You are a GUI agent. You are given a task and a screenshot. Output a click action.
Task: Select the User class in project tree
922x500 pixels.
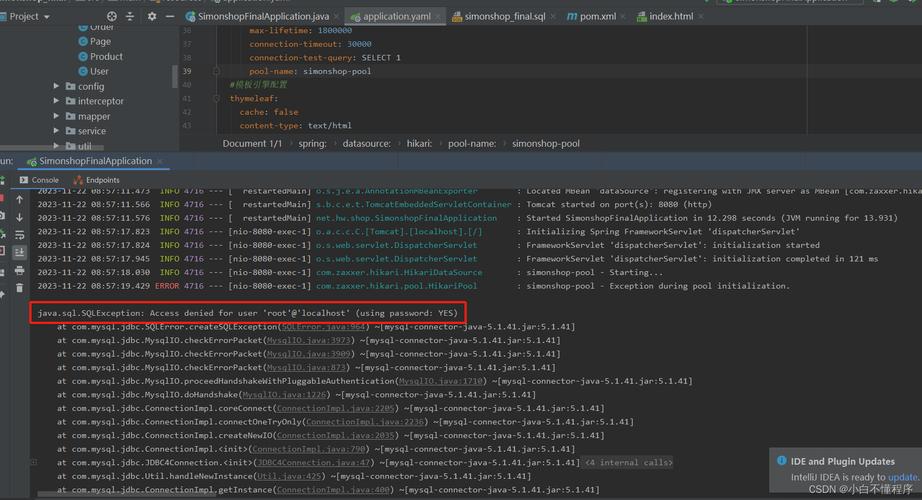tap(99, 71)
